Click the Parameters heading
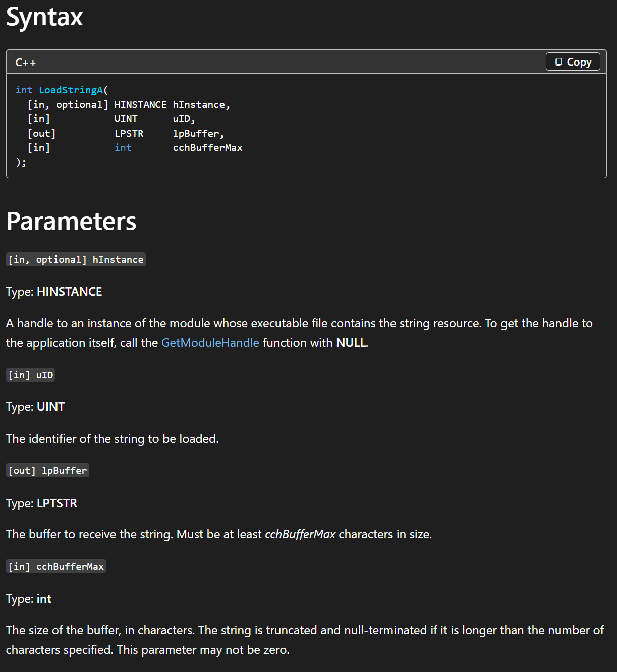Image resolution: width=617 pixels, height=672 pixels. (71, 221)
